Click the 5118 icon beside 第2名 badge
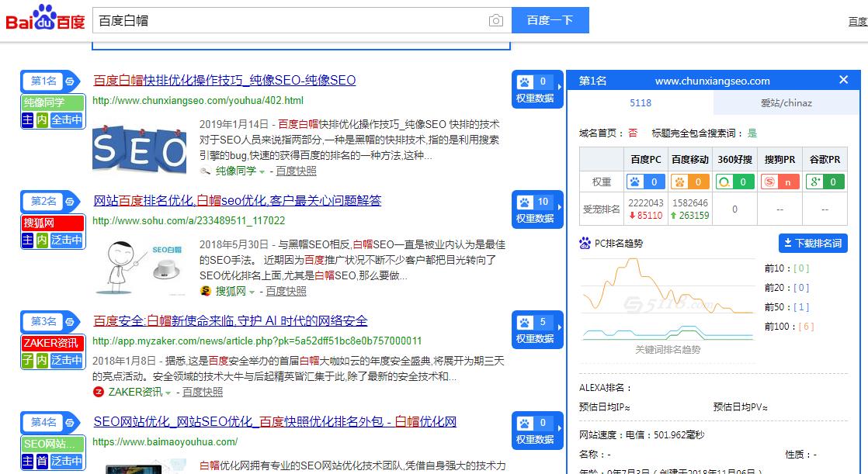This screenshot has height=474, width=868. point(70,202)
